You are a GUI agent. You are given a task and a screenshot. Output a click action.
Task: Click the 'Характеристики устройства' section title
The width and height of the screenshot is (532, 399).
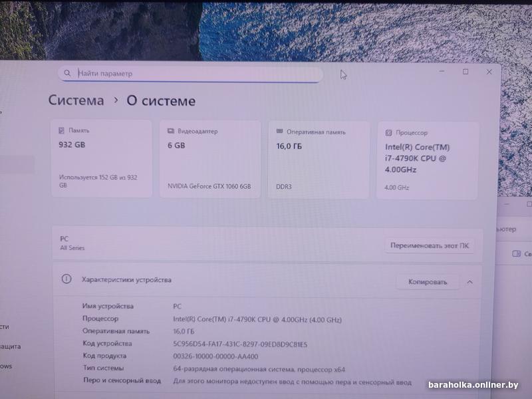coord(126,280)
